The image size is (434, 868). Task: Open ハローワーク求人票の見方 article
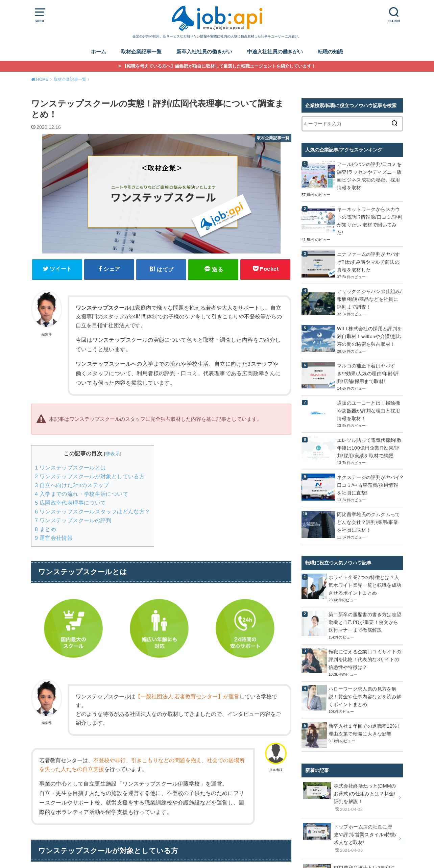click(365, 697)
